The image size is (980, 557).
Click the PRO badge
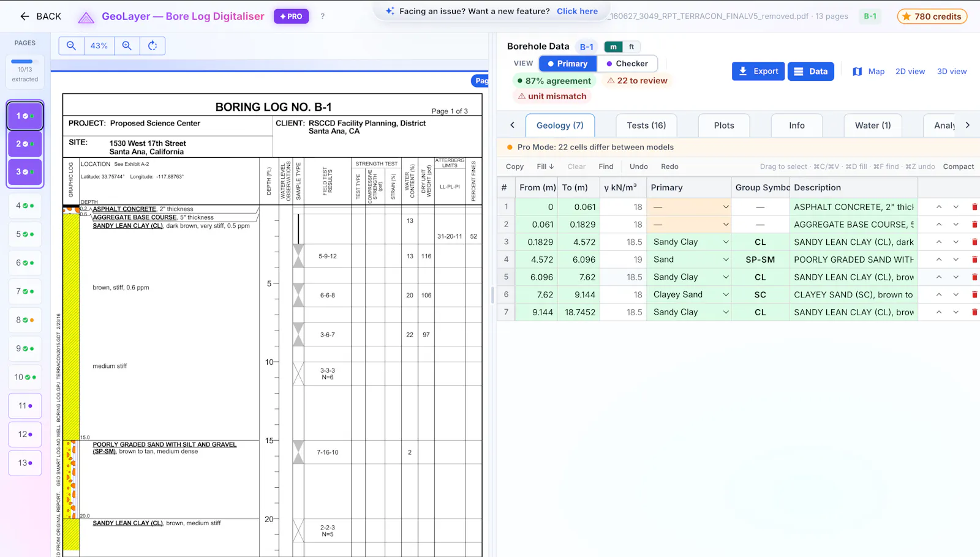pyautogui.click(x=291, y=17)
